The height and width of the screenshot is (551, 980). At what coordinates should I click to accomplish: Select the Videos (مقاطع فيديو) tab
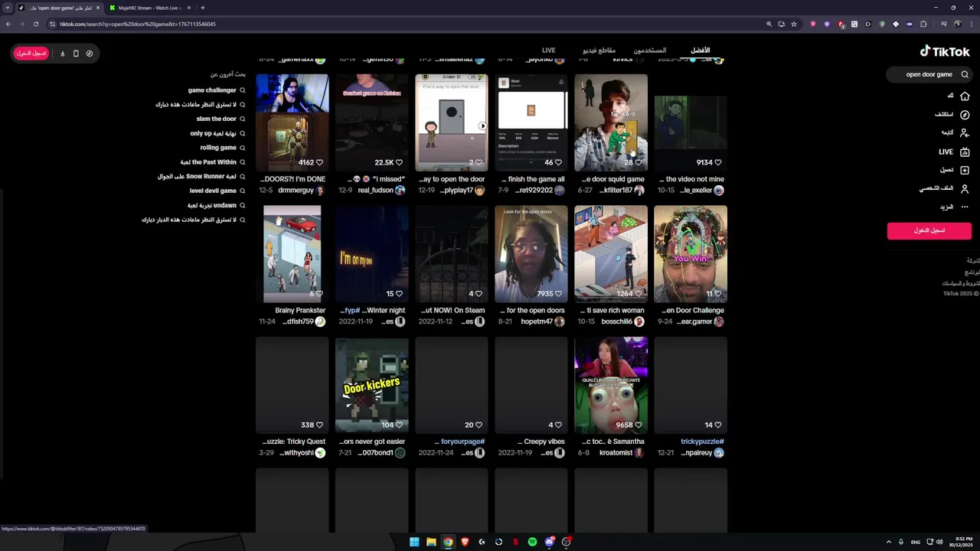599,50
